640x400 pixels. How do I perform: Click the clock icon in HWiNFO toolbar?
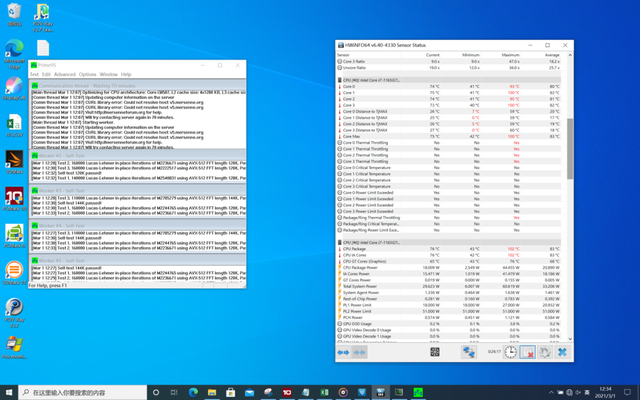(510, 352)
